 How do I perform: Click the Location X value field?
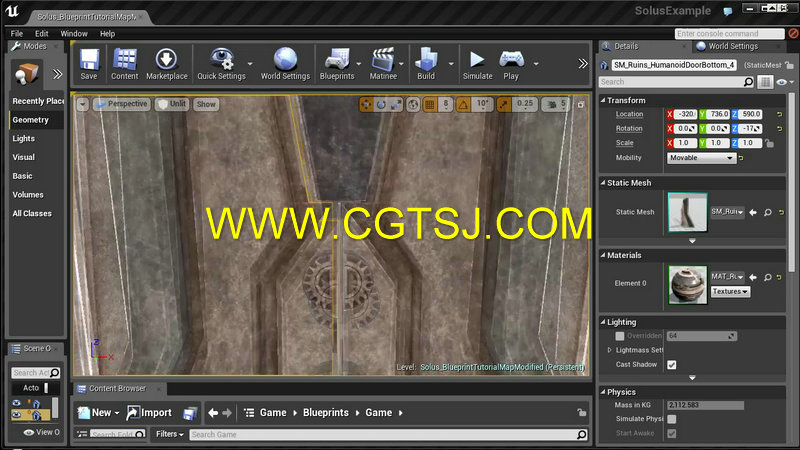685,114
